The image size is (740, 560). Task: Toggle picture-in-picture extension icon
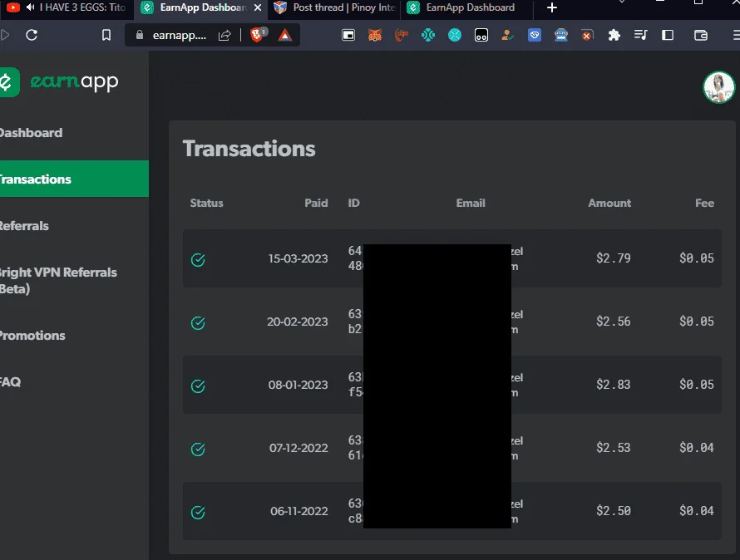click(348, 35)
